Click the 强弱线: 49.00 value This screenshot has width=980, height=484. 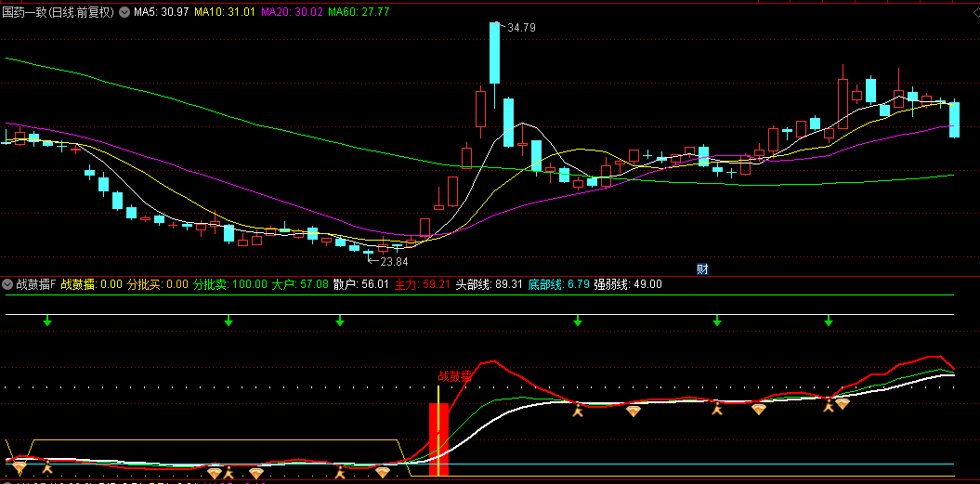628,284
